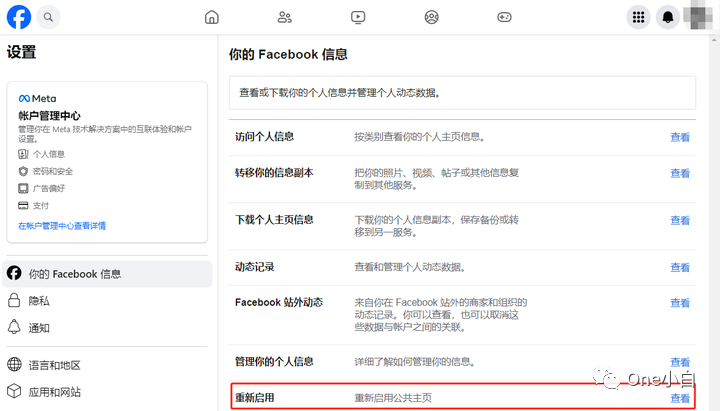Click the 转移你的信息副本 row title
The image size is (720, 411).
tap(274, 173)
